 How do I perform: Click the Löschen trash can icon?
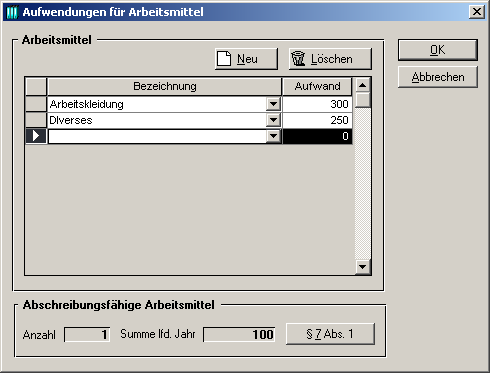[x=298, y=59]
